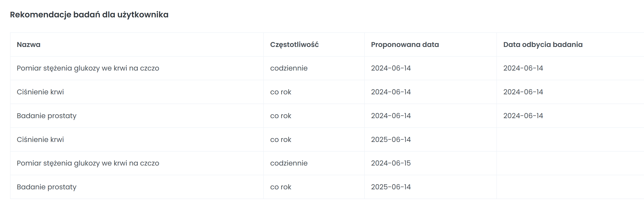The width and height of the screenshot is (644, 208).
Task: Select the "Proponowana data" column header
Action: click(405, 45)
